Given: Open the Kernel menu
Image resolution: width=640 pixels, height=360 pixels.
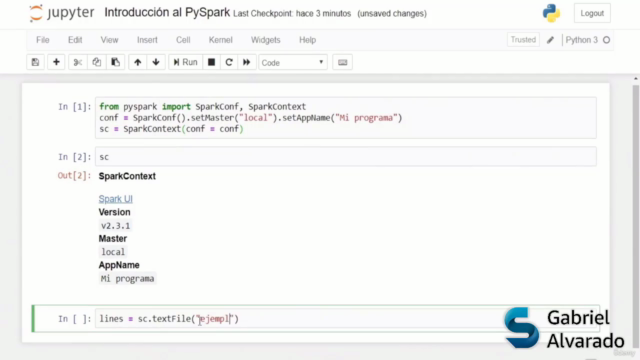Looking at the screenshot, I should (x=221, y=40).
